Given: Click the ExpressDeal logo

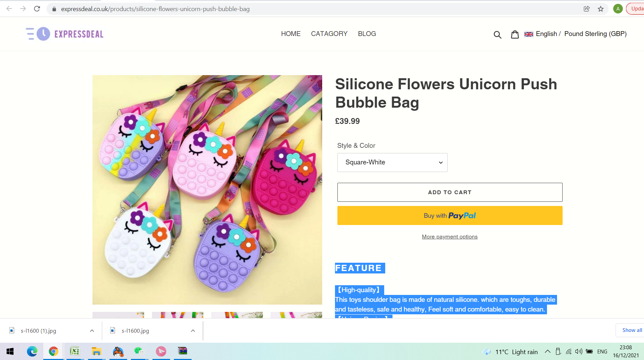Looking at the screenshot, I should (x=65, y=34).
